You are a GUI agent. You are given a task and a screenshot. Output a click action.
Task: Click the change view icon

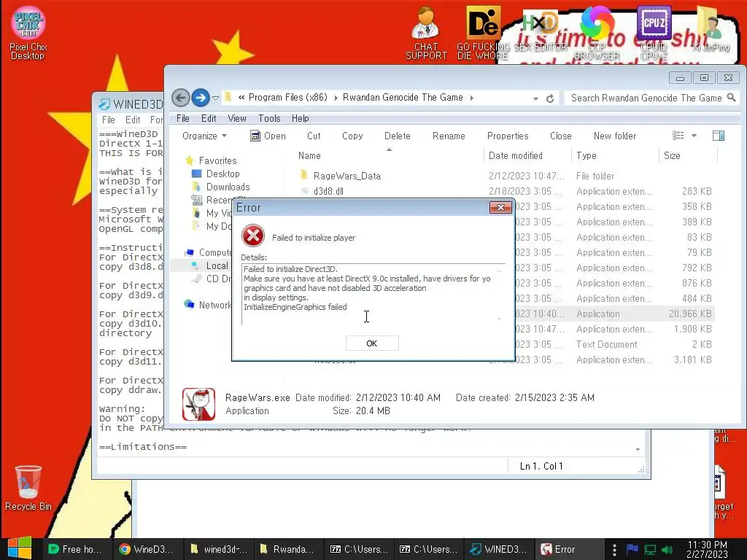(678, 136)
